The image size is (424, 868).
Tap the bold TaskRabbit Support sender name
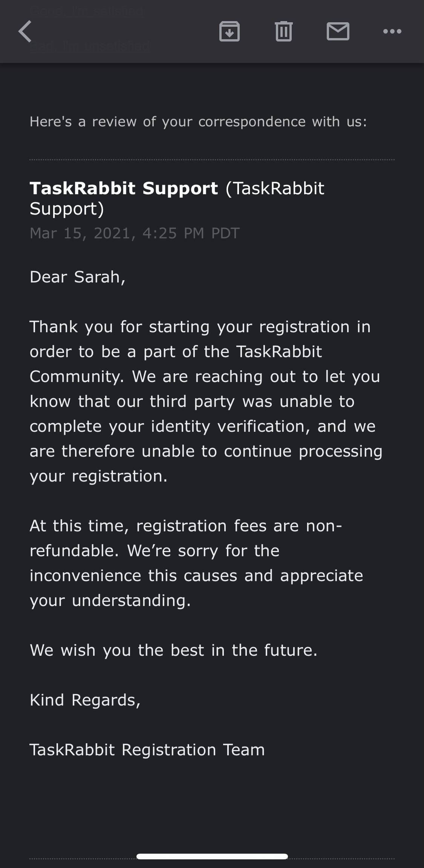tap(124, 188)
